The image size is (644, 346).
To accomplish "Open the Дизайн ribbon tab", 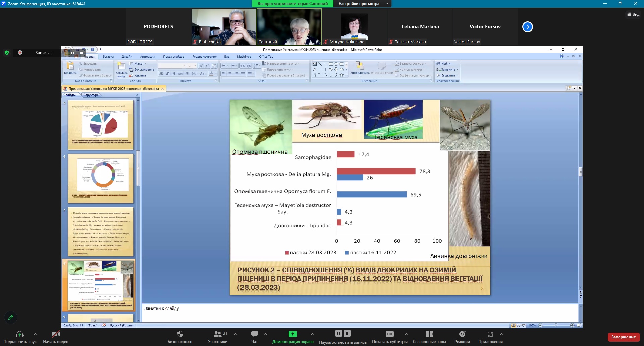I will tap(127, 57).
